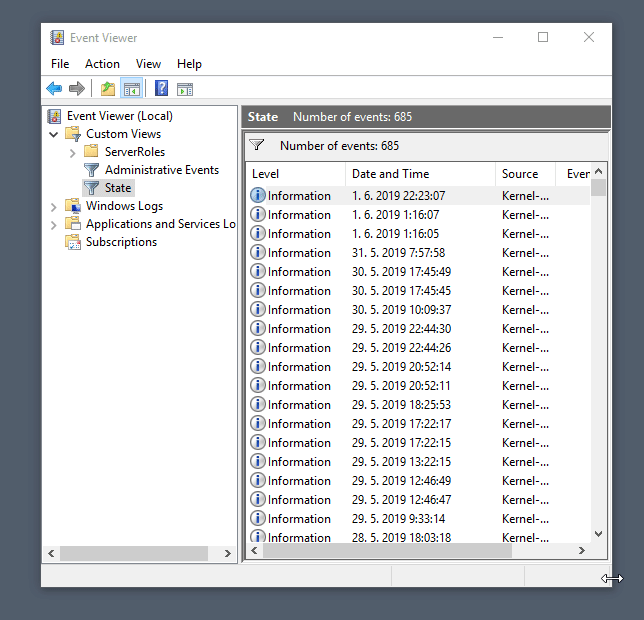Open the Action menu
This screenshot has height=620, width=644.
tap(102, 64)
